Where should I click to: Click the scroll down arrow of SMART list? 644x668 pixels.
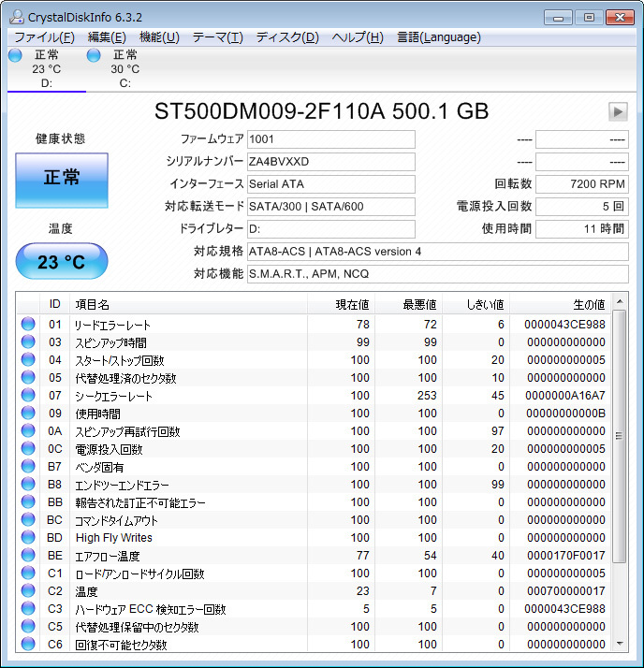pos(620,644)
